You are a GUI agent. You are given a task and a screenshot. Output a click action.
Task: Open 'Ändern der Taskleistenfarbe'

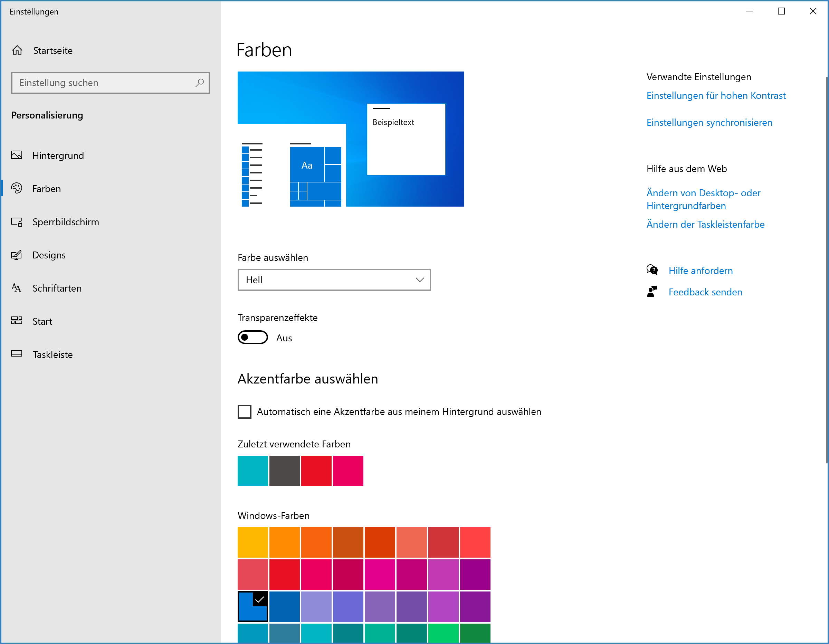pos(705,224)
